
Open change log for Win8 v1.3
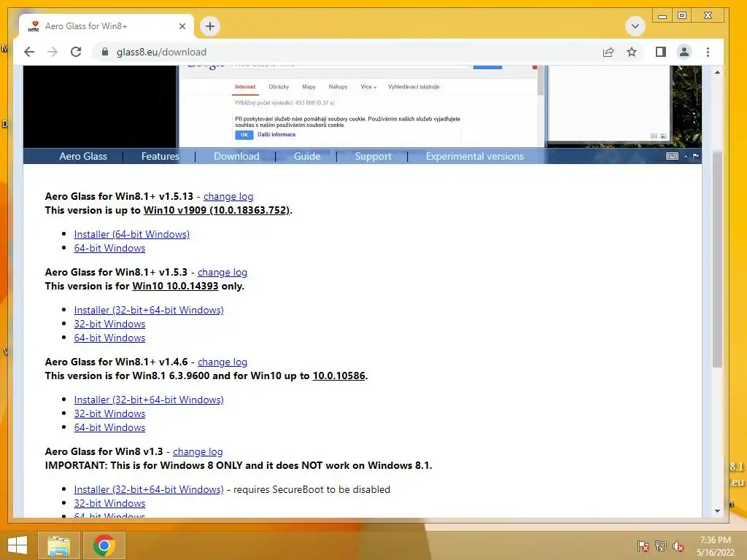coord(198,451)
